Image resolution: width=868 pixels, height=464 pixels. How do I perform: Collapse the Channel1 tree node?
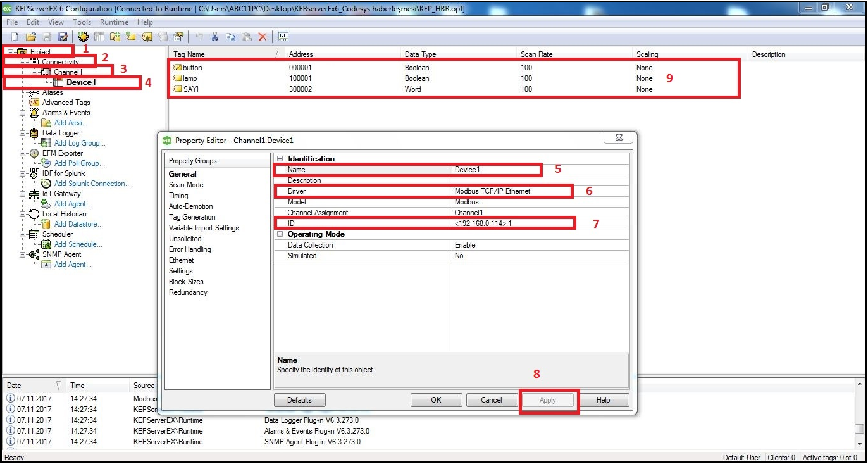[35, 72]
